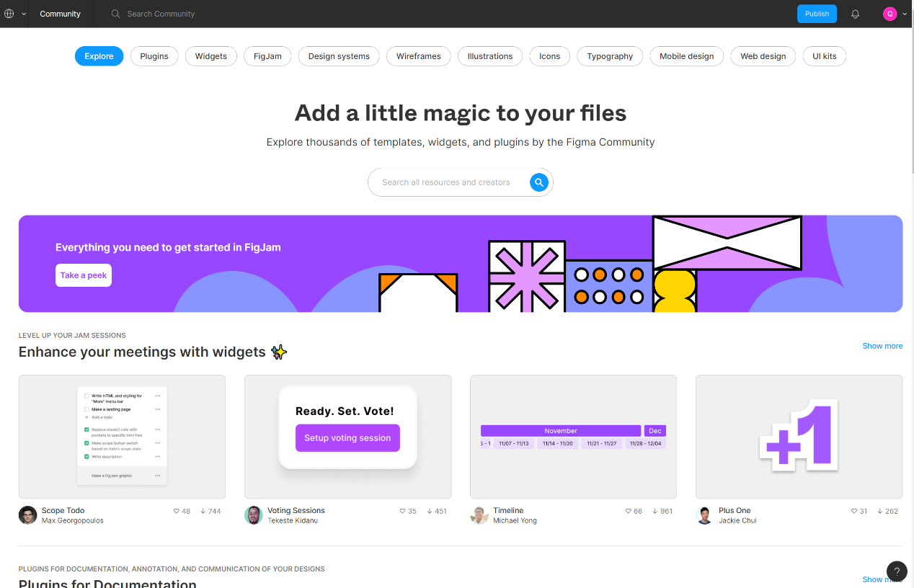Select the Mobile design category tab

pos(687,56)
